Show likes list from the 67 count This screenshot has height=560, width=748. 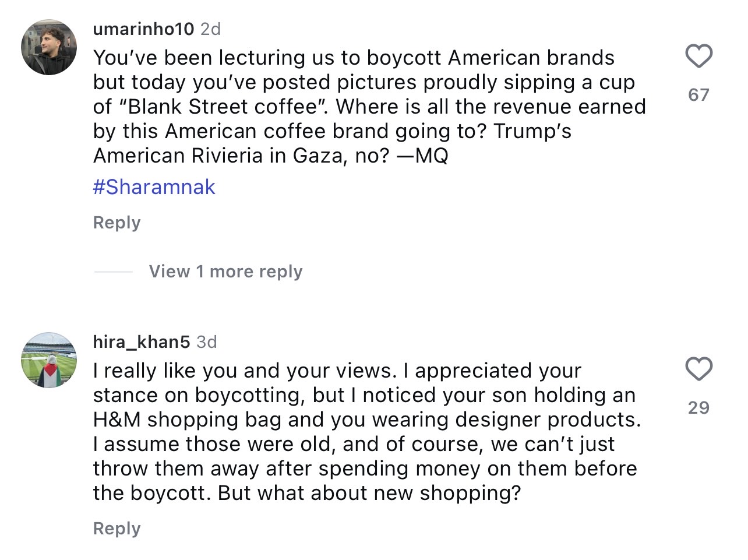[698, 95]
